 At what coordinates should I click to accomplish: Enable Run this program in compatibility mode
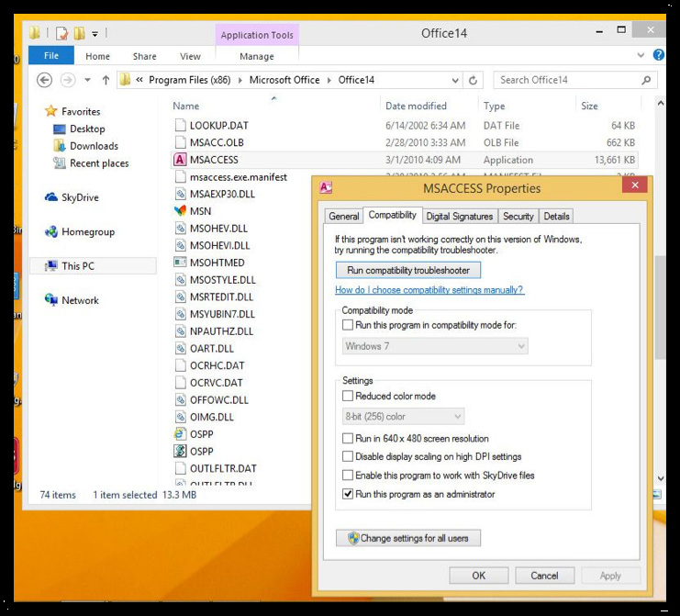coord(348,325)
